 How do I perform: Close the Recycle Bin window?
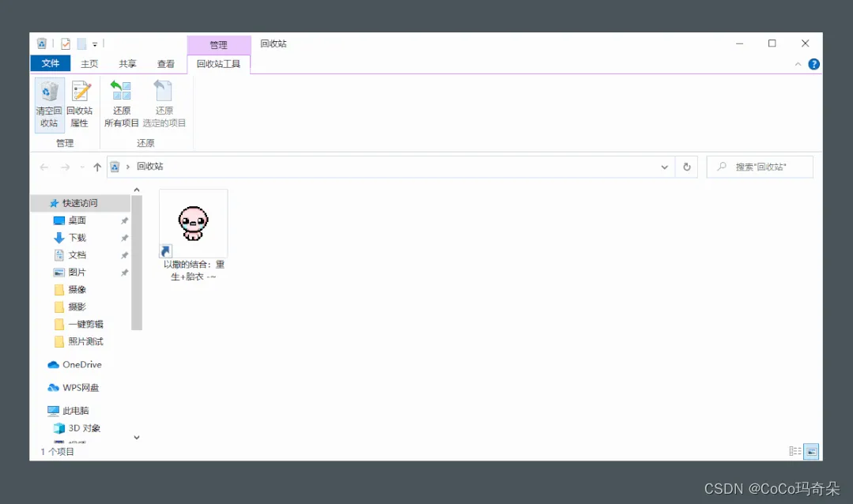[805, 43]
